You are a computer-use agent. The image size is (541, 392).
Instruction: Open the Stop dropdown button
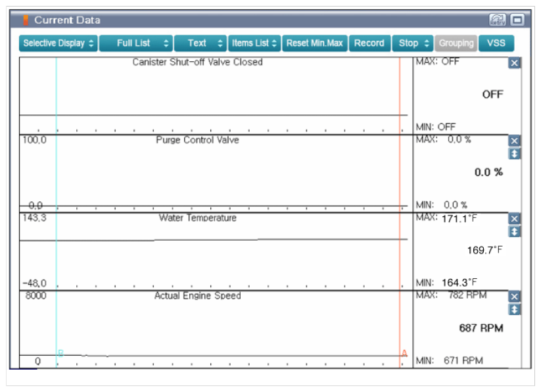point(412,43)
